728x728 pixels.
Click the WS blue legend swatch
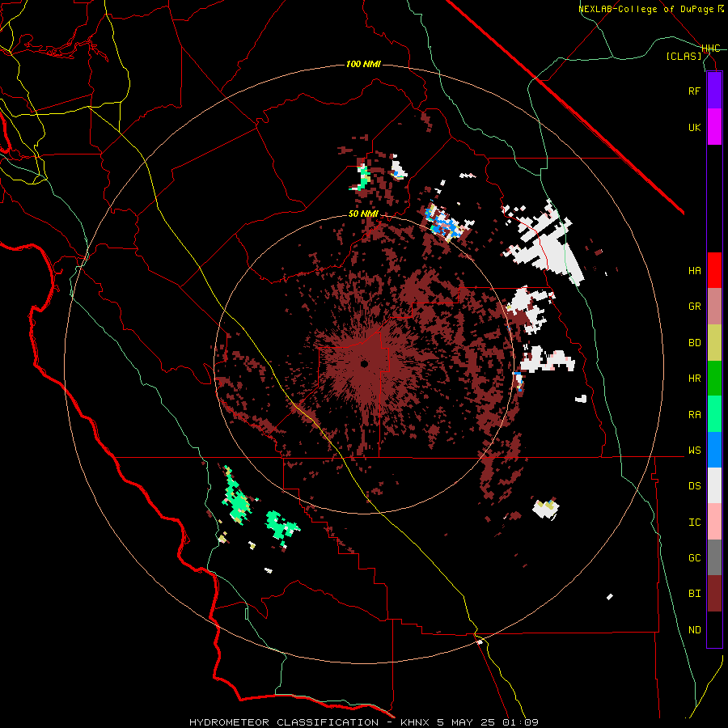[714, 450]
